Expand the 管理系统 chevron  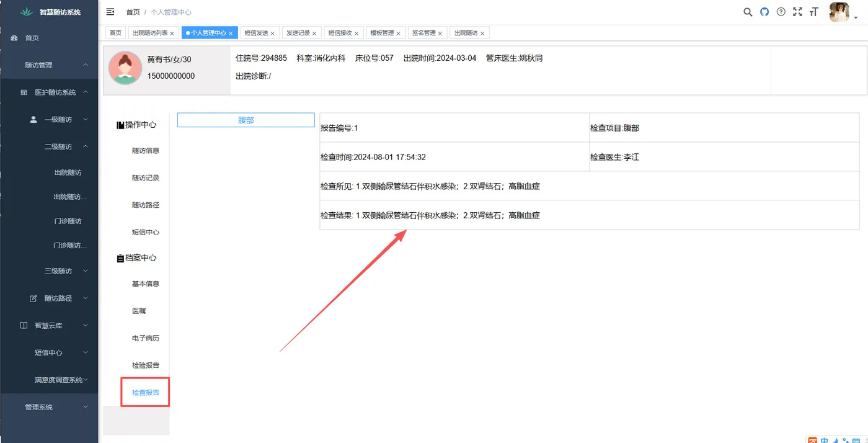click(85, 407)
